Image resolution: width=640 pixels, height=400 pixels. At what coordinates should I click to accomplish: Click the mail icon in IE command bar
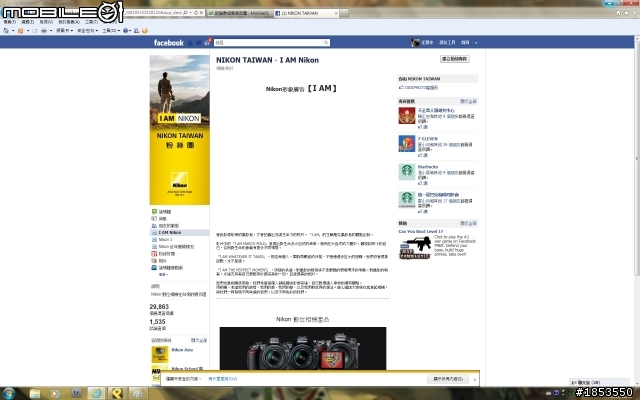click(x=34, y=31)
